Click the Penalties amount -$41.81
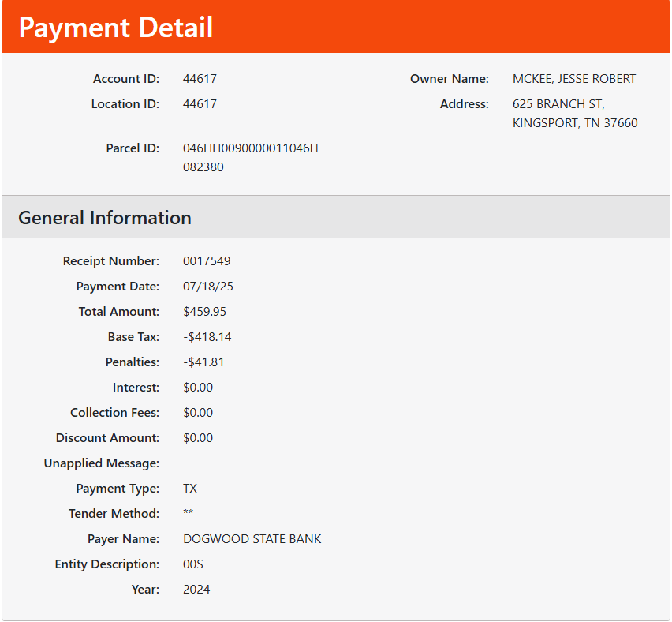 [203, 362]
